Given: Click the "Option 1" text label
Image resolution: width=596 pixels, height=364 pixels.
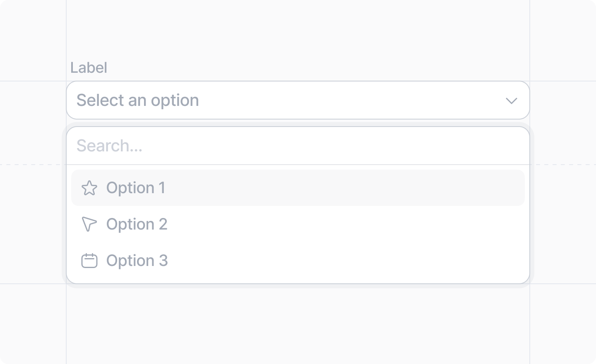Looking at the screenshot, I should [x=136, y=188].
